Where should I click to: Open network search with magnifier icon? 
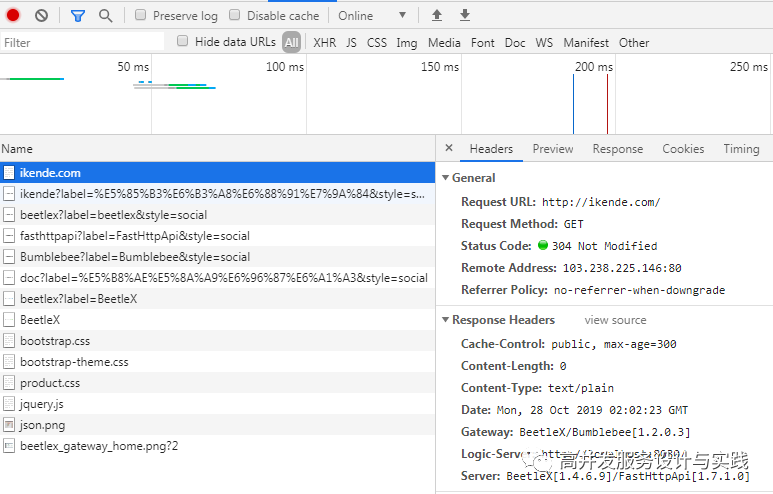(105, 16)
